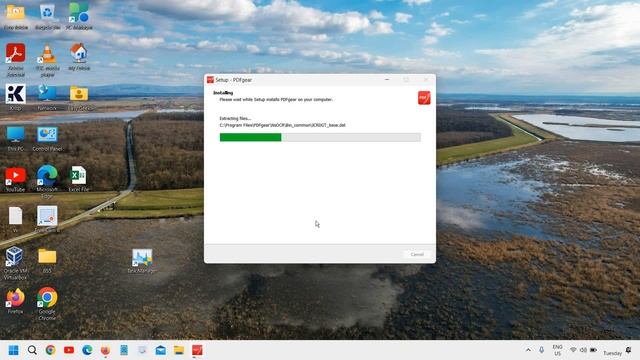
Task: Open Chrome from the taskbar
Action: click(x=51, y=350)
